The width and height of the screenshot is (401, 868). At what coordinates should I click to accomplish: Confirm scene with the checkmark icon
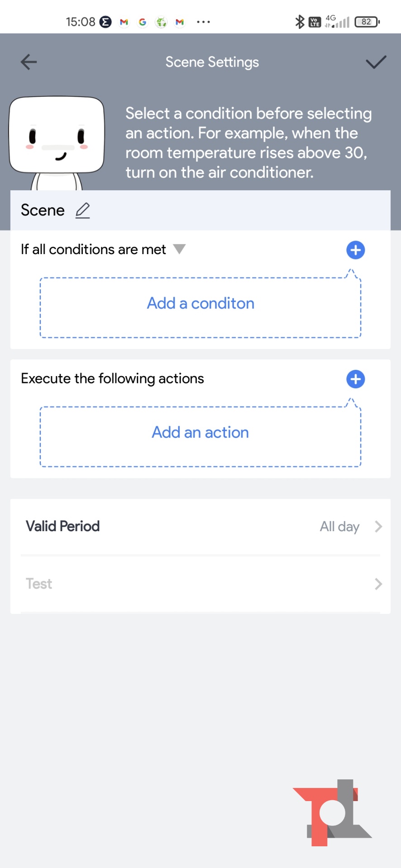(376, 62)
